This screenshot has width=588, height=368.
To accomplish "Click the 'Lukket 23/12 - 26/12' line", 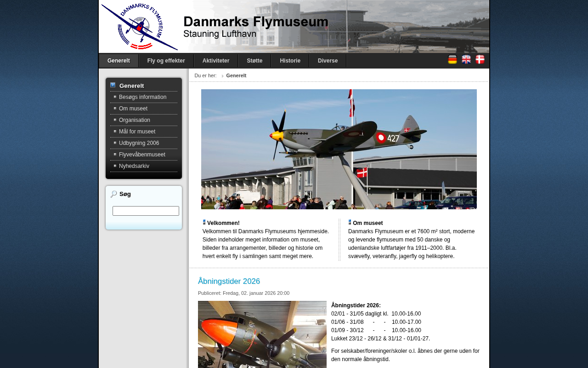I will tap(381, 339).
